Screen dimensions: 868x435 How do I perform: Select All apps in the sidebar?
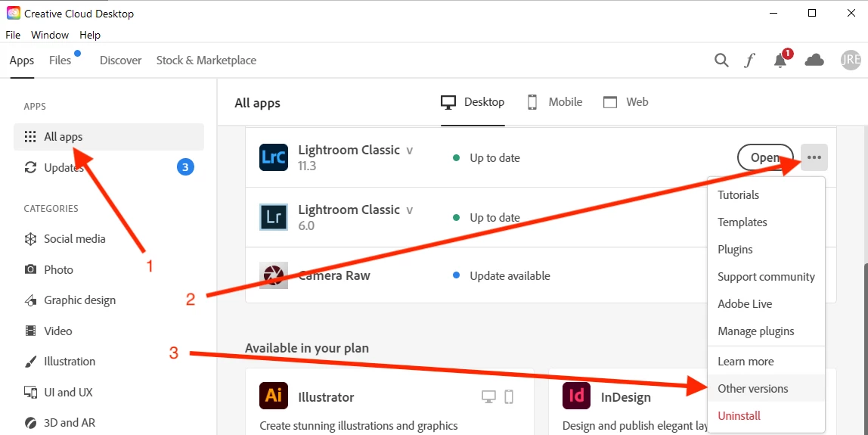pyautogui.click(x=109, y=137)
